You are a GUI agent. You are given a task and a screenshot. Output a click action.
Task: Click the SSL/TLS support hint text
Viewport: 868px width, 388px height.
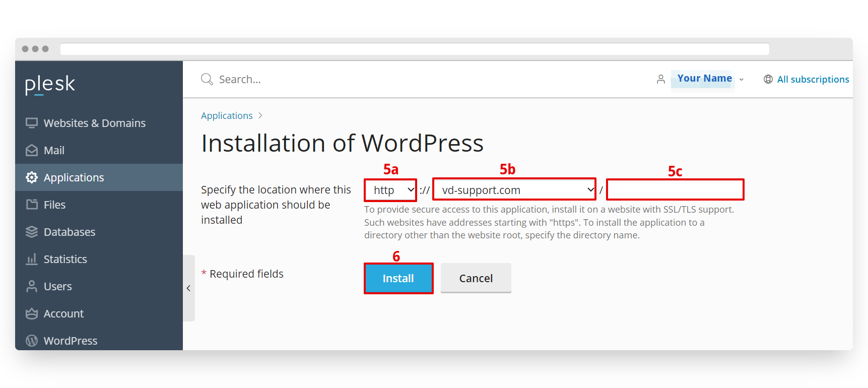[549, 222]
